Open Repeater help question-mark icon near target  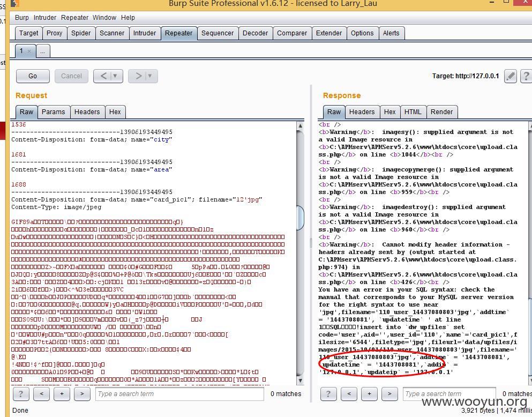(x=526, y=76)
